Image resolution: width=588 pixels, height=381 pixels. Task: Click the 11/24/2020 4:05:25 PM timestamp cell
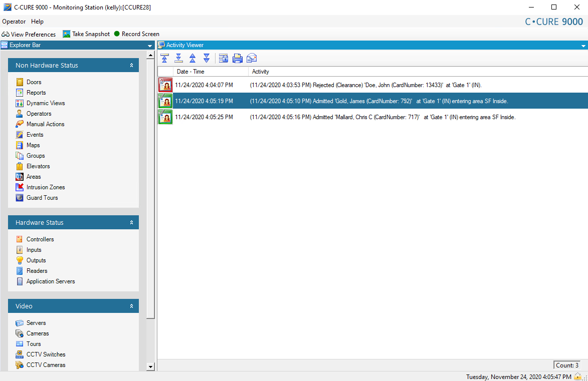[x=204, y=117]
